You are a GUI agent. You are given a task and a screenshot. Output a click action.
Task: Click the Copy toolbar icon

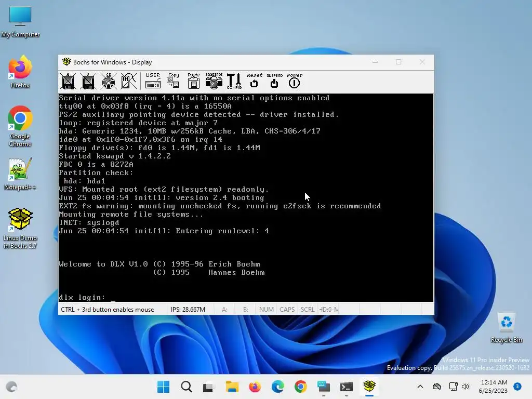(173, 81)
